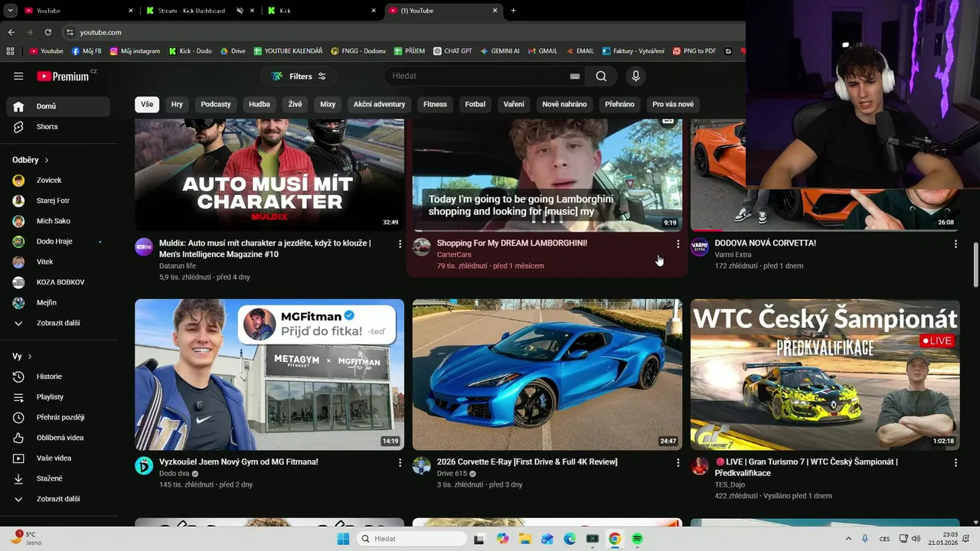Viewport: 980px width, 551px height.
Task: Open Starej Fotr channel subscription
Action: [x=58, y=201]
